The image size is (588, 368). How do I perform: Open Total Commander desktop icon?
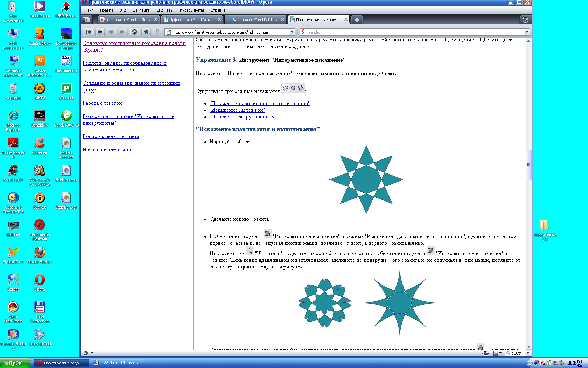coord(40,312)
